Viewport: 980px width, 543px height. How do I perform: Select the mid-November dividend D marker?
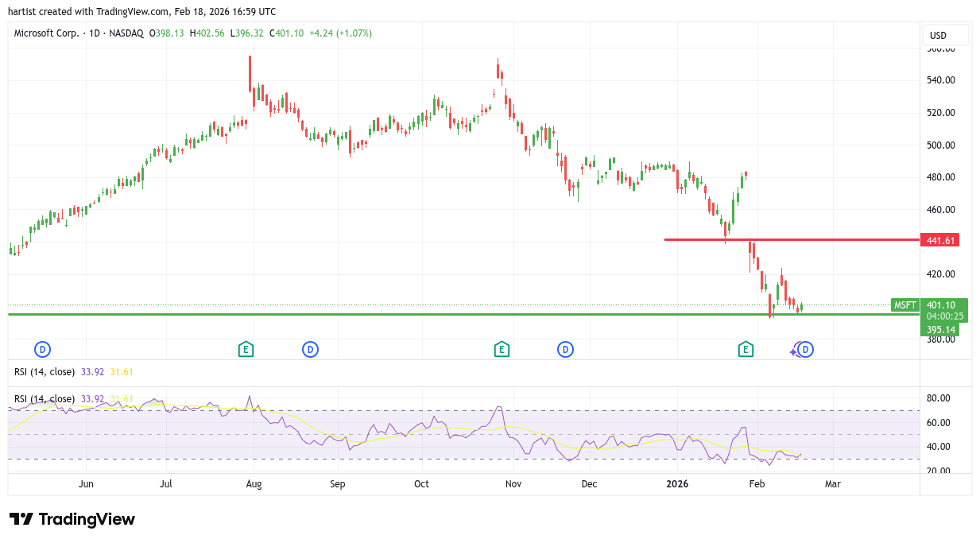tap(565, 349)
